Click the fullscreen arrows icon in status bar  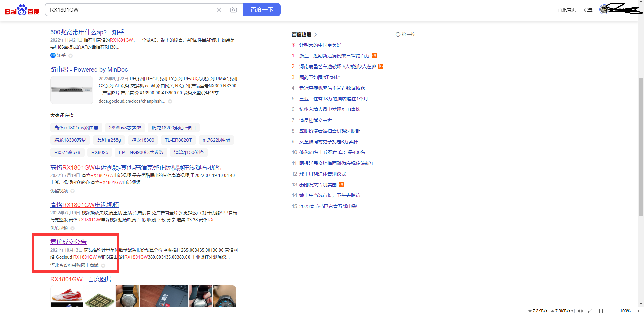[x=590, y=311]
